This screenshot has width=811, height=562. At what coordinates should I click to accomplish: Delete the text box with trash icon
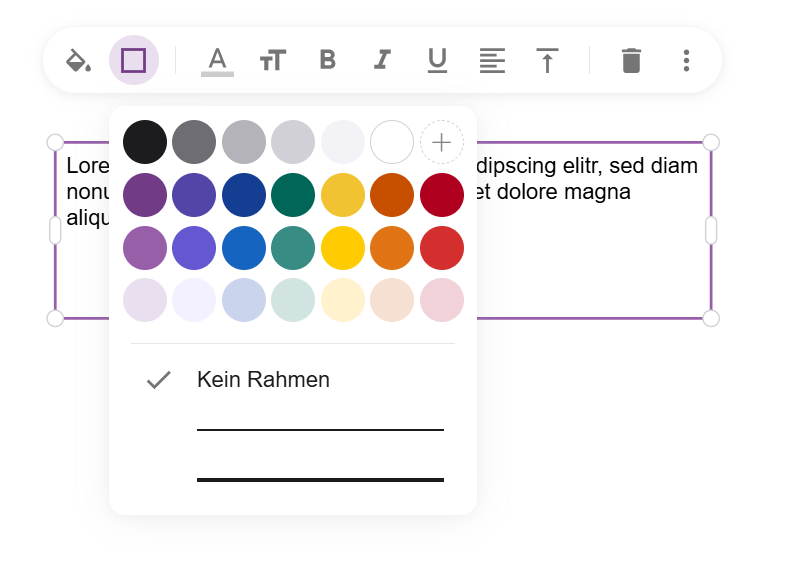(x=631, y=60)
